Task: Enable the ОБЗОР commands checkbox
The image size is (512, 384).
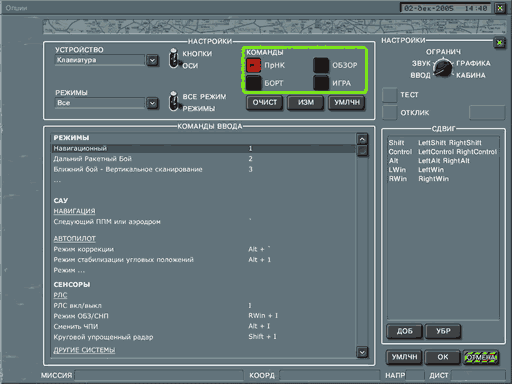Action: (x=321, y=65)
